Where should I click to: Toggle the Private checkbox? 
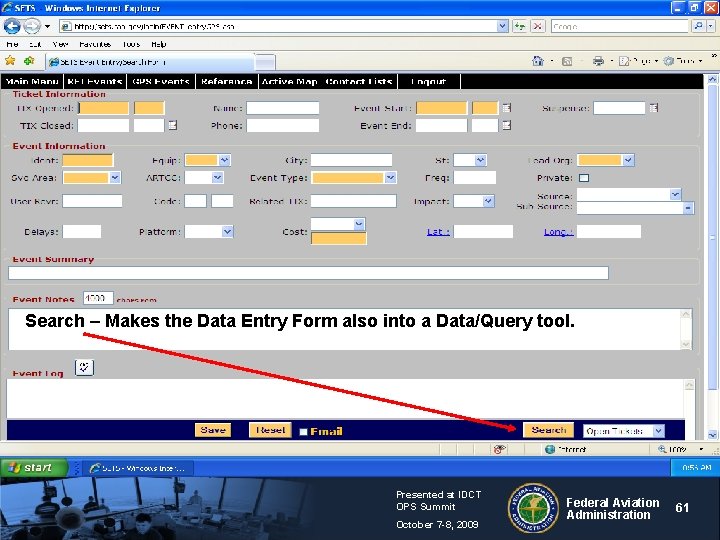pyautogui.click(x=584, y=178)
